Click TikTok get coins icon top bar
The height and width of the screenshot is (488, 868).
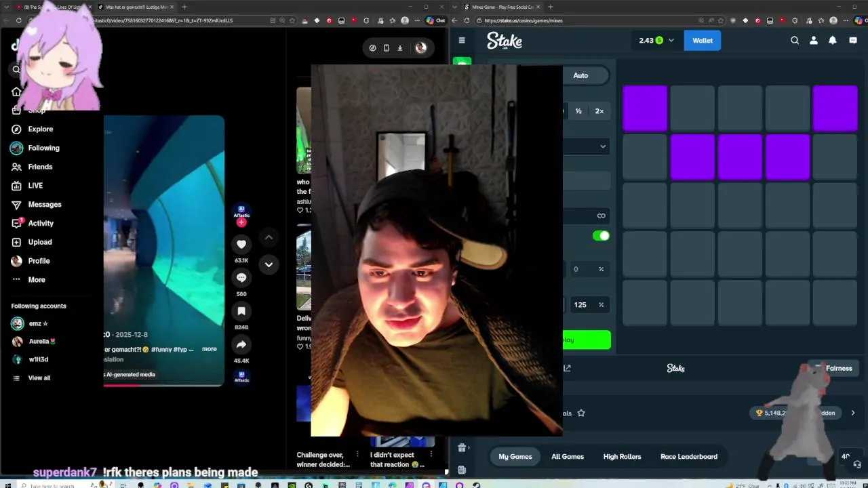372,47
